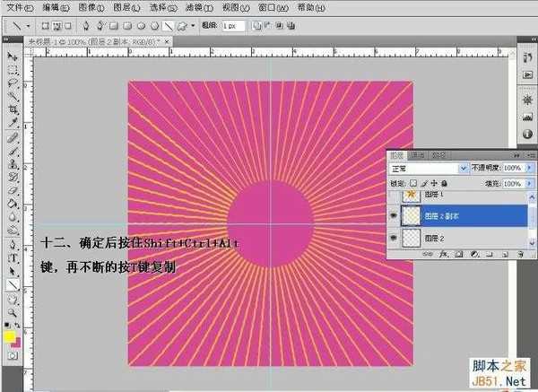This screenshot has width=538, height=392.
Task: Click the Link layers icon
Action: click(x=427, y=255)
